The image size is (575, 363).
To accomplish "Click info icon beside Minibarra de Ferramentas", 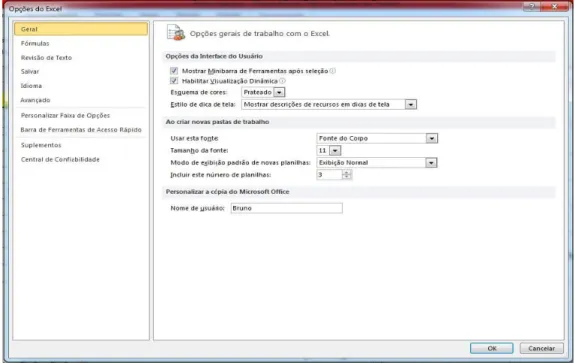I will [x=332, y=71].
